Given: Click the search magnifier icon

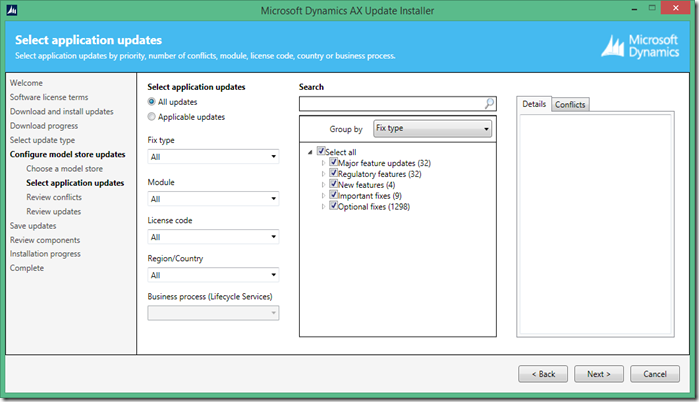Looking at the screenshot, I should tap(489, 103).
